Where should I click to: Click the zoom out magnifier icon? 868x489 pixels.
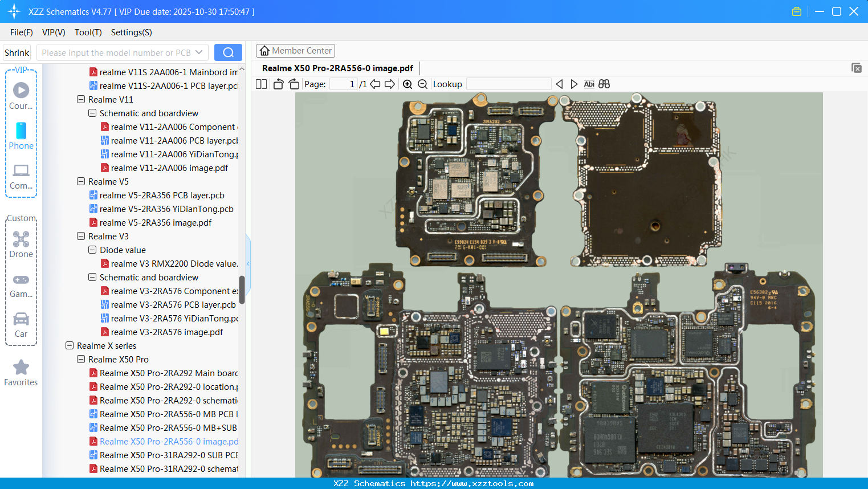[x=422, y=84]
